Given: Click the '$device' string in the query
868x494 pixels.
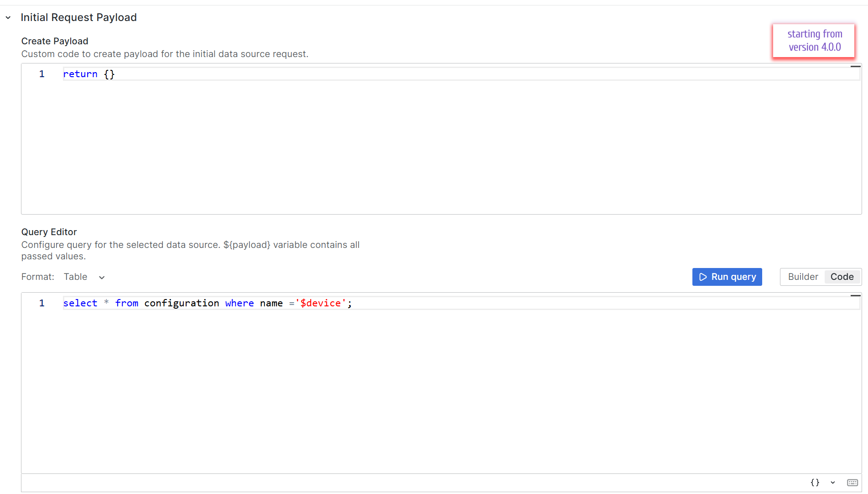Looking at the screenshot, I should tap(322, 303).
